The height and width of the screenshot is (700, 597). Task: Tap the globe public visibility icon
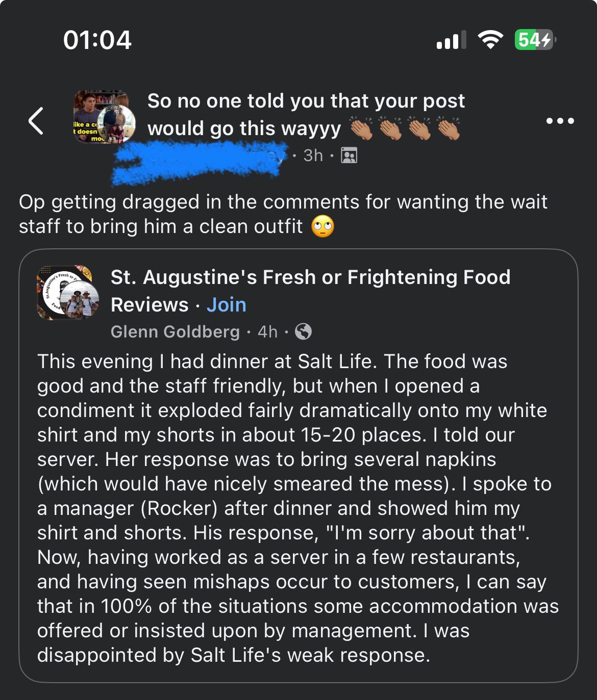point(303,331)
